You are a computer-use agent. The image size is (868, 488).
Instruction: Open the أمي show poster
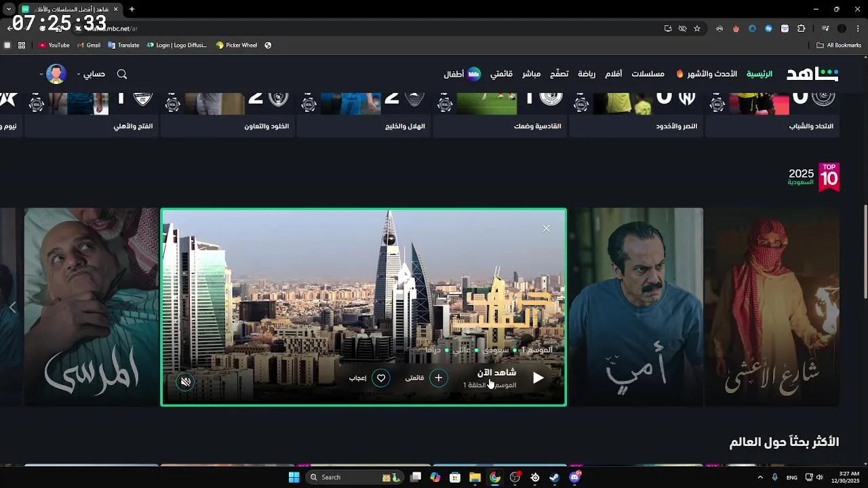635,307
